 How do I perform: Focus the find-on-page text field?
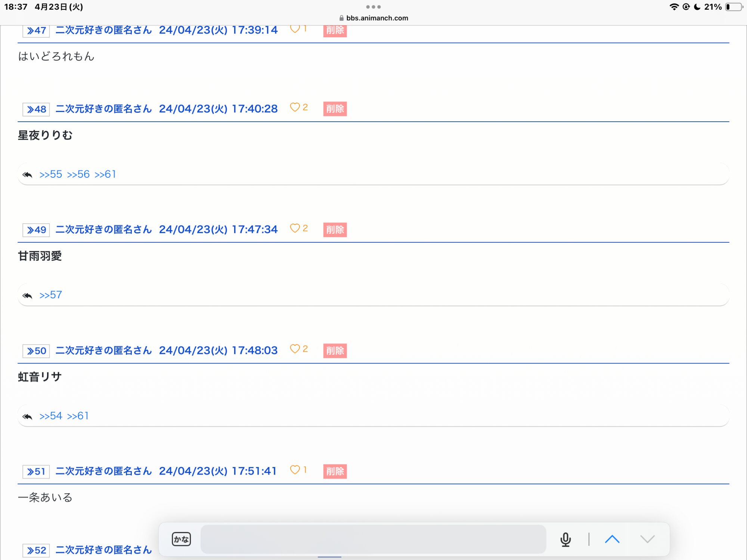(x=373, y=539)
